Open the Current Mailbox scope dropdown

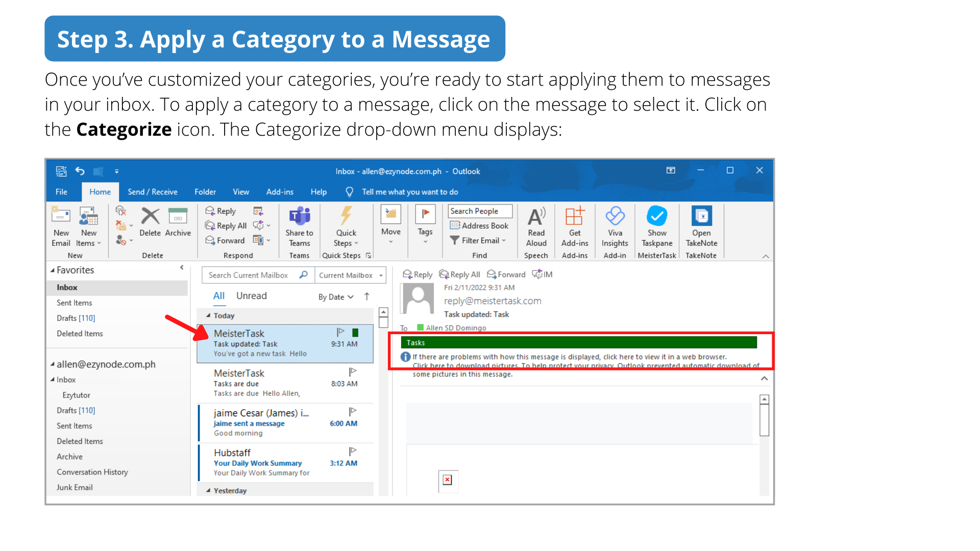[350, 275]
